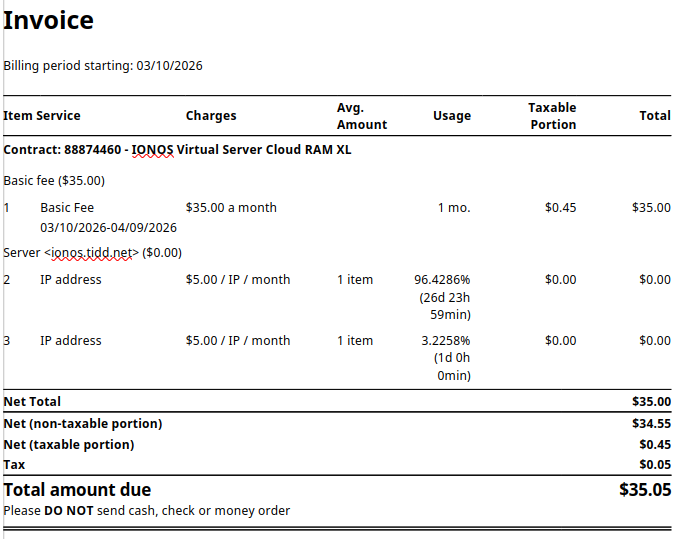Click the Basic fee ($35.00) section label
Viewport: 684px width, 539px height.
[54, 181]
